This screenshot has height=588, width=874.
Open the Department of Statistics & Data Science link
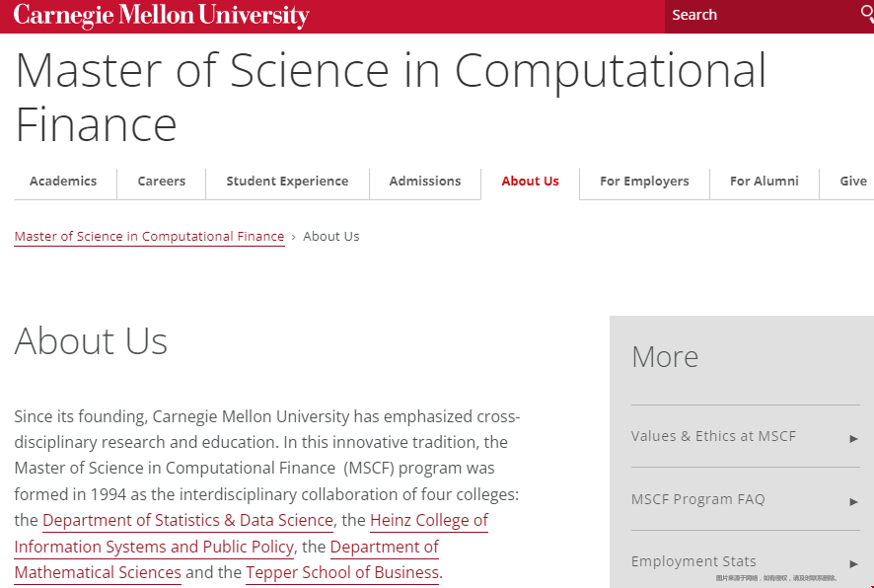[x=187, y=520]
